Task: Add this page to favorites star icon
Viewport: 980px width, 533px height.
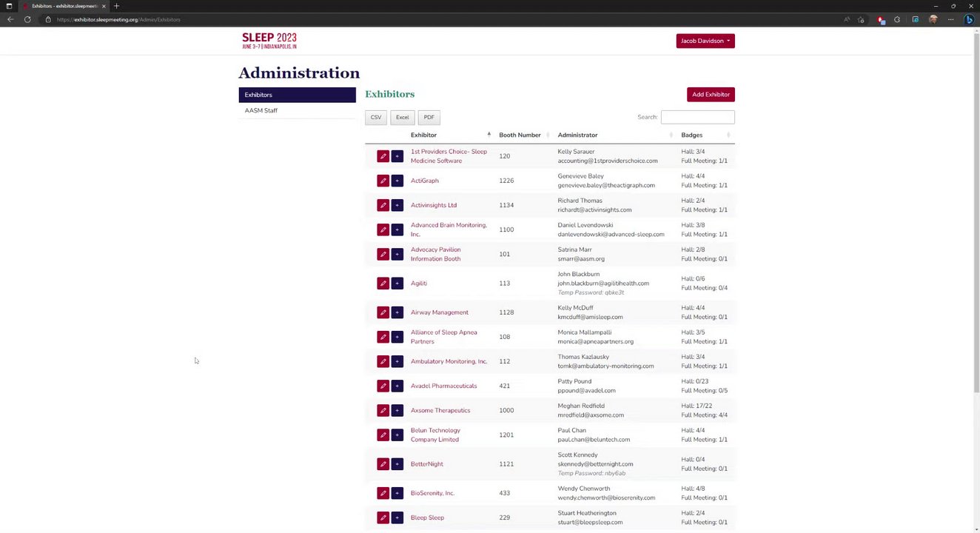Action: 861,19
